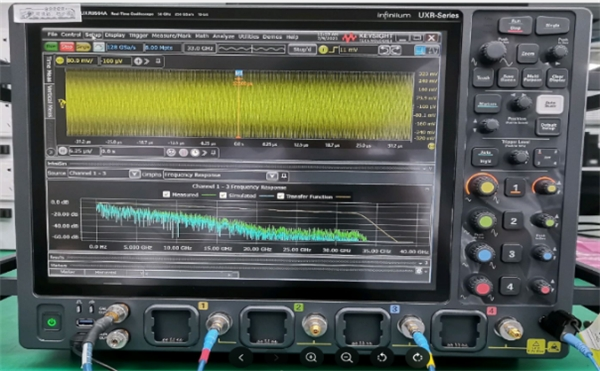Click the 80.0 mV/ vertical scale field
600x371 pixels.
click(x=82, y=60)
